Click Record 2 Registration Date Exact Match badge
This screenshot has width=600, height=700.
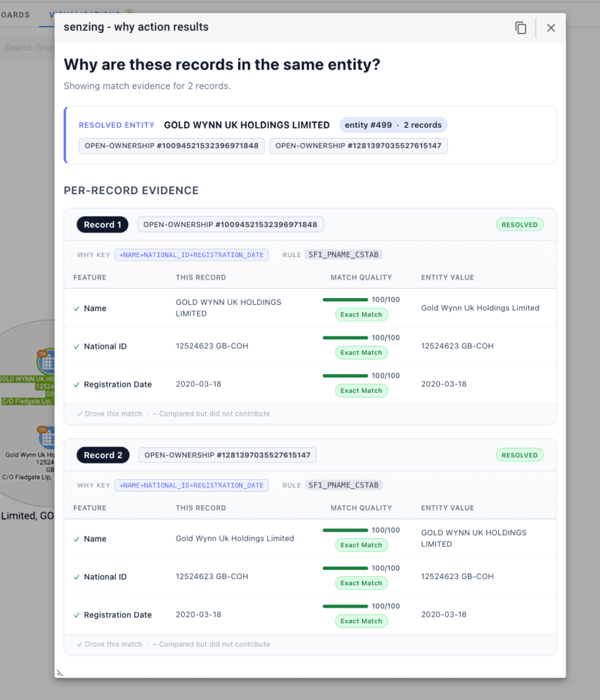click(361, 621)
